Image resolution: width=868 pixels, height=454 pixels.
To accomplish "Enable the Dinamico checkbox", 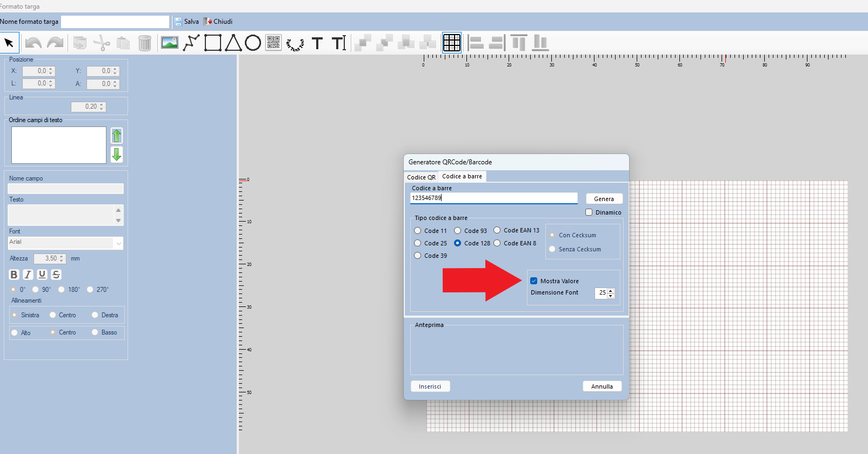I will [589, 212].
